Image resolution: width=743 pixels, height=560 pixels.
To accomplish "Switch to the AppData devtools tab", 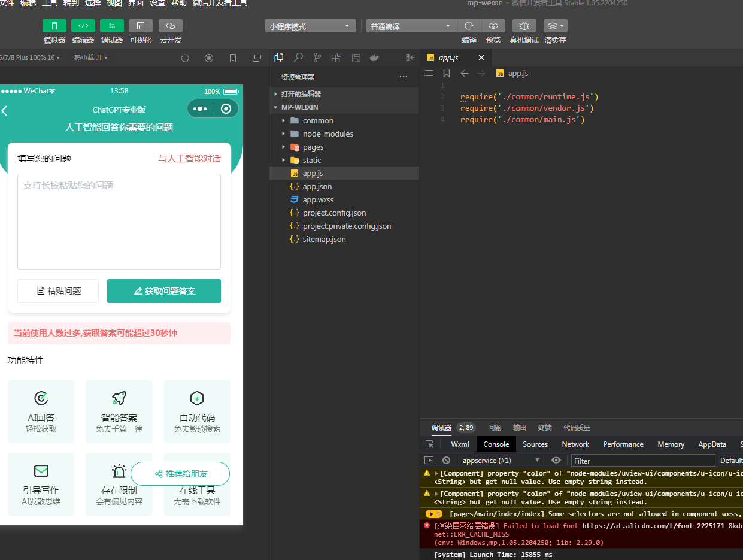I will click(x=712, y=444).
